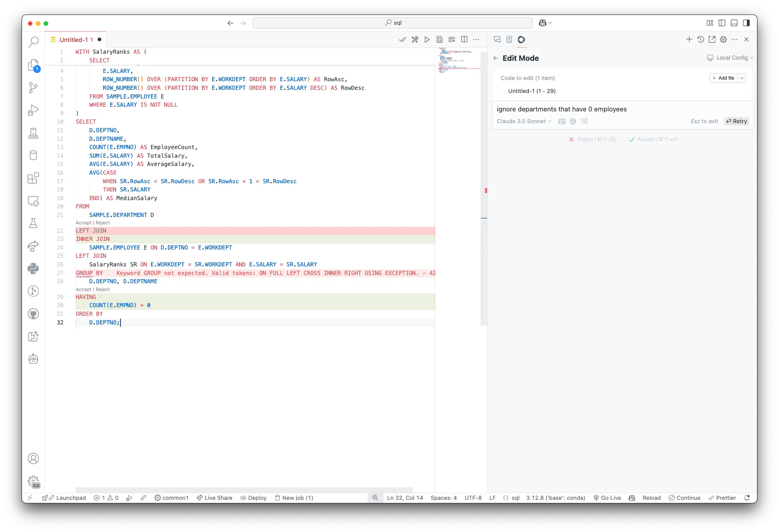Open Source Control view

point(33,87)
